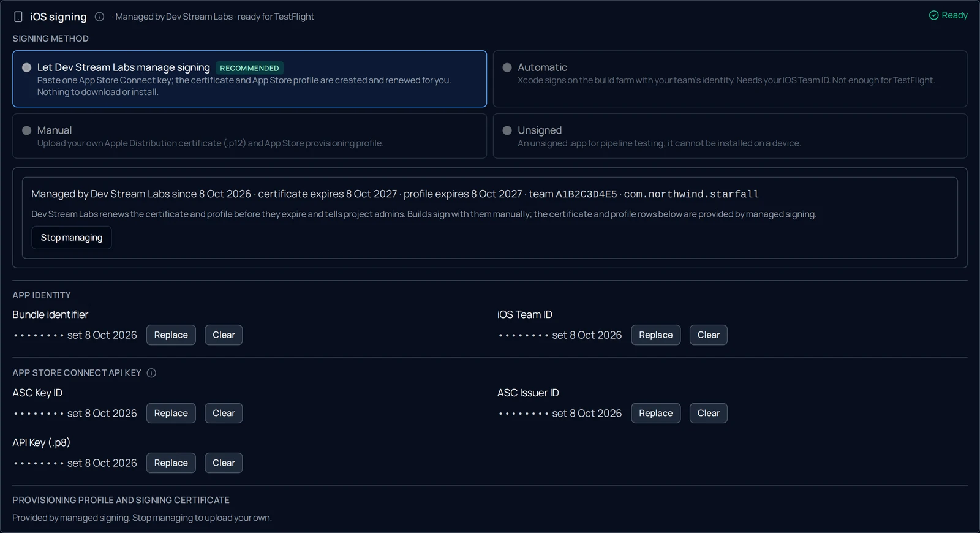Select the Manual signing radio button
This screenshot has width=980, height=533.
pyautogui.click(x=27, y=130)
